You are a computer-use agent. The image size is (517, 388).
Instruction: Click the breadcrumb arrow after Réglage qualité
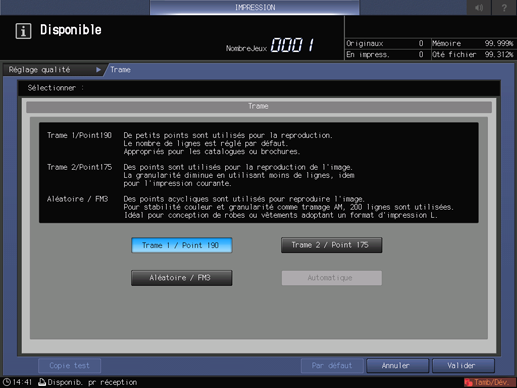(x=98, y=70)
